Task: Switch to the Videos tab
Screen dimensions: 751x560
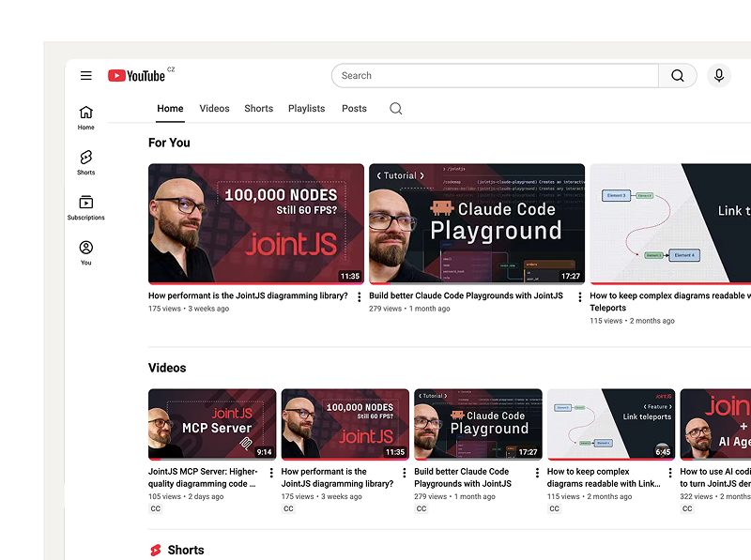Action: click(215, 109)
